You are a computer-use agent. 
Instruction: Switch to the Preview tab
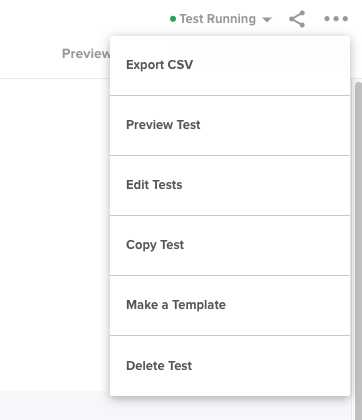pyautogui.click(x=86, y=54)
